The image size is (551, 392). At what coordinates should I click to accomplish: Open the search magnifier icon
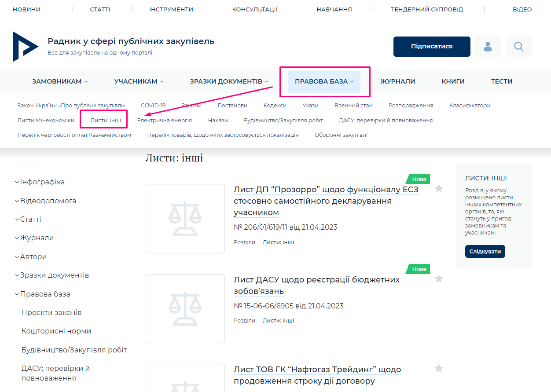519,47
